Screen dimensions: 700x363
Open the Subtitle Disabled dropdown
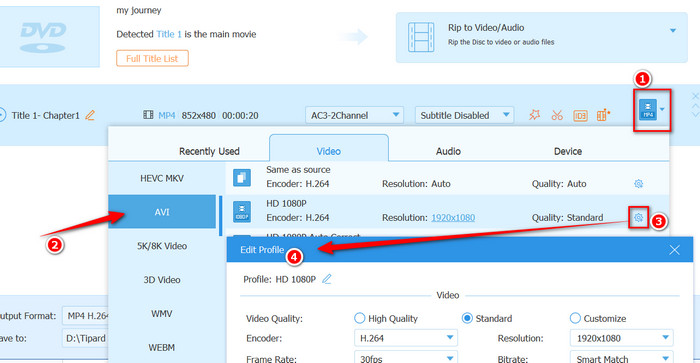coord(464,115)
